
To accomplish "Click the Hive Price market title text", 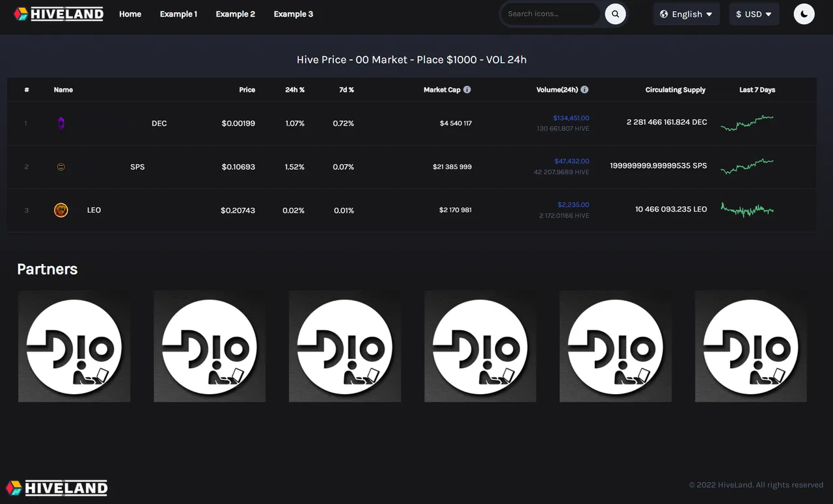I will (412, 60).
